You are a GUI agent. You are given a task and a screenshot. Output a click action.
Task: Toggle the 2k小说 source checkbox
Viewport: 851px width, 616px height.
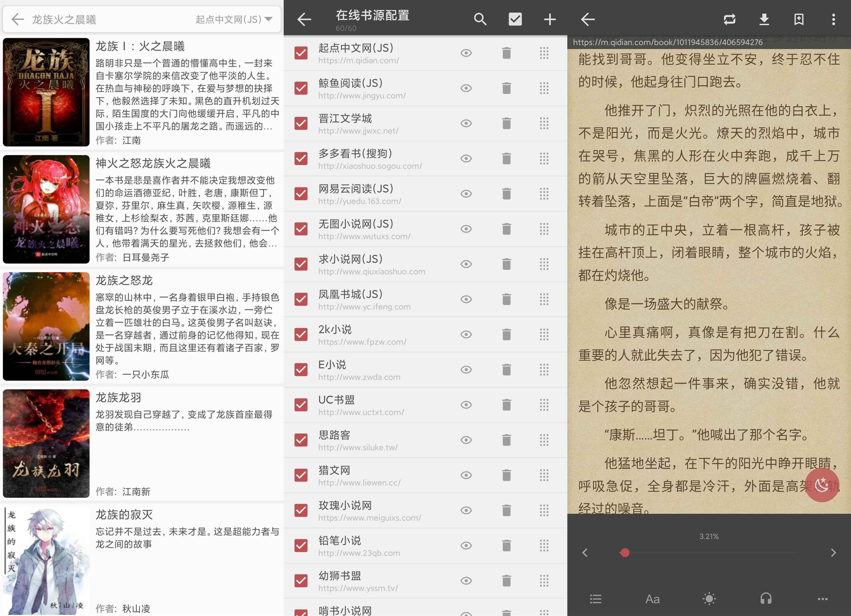point(300,334)
